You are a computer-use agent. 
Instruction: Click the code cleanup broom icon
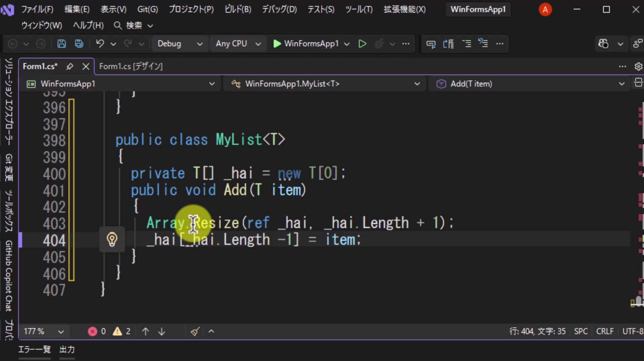pyautogui.click(x=195, y=331)
